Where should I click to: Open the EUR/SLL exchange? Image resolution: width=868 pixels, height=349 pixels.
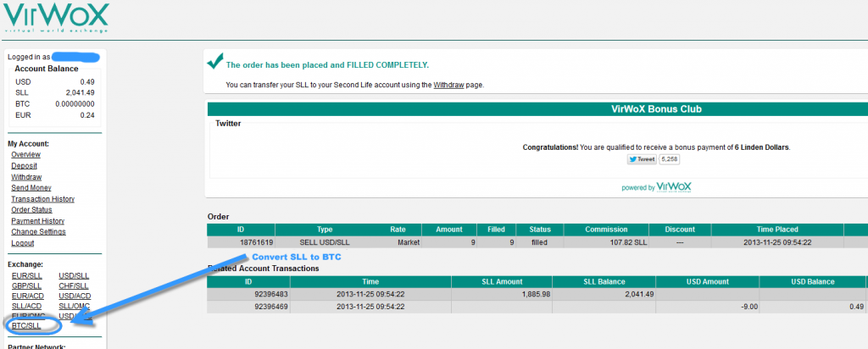26,275
